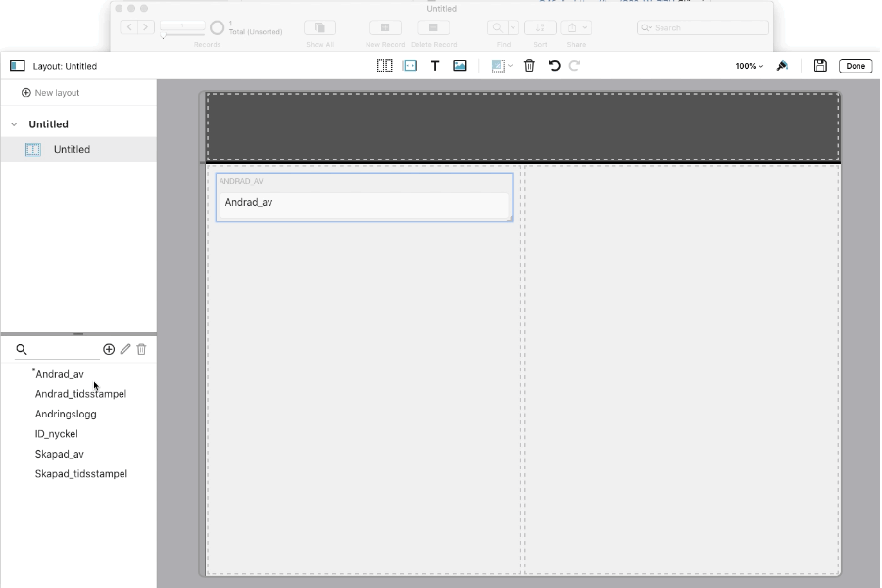This screenshot has height=588, width=882.
Task: Select the Untitled layout in list
Action: point(72,150)
